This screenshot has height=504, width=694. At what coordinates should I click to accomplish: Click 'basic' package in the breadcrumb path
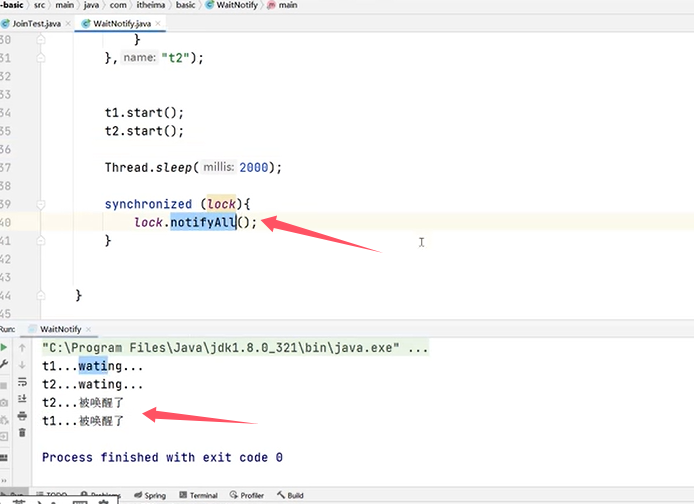185,5
